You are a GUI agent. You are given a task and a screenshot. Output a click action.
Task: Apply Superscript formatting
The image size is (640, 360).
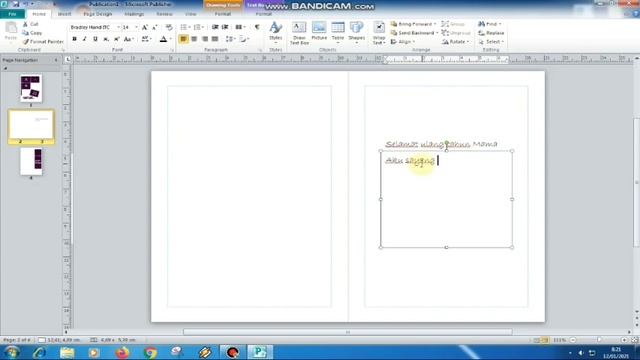point(116,39)
